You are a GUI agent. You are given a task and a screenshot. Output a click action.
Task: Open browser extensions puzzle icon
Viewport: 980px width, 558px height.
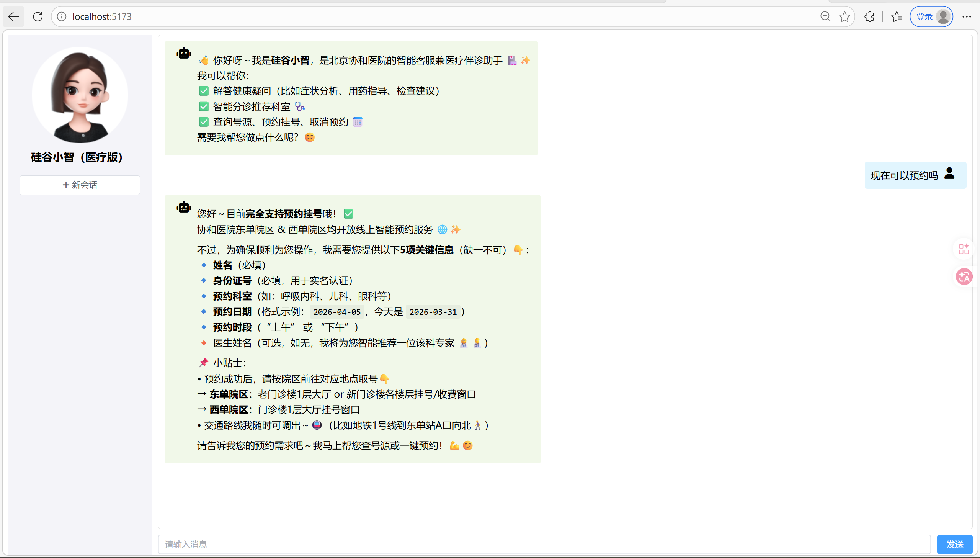tap(869, 16)
